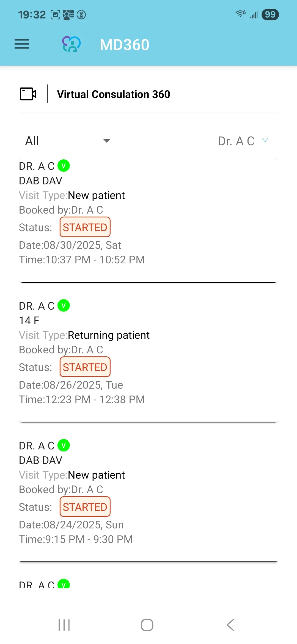The image size is (297, 644).
Task: Click the chevron beside Dr. A C
Action: 265,140
